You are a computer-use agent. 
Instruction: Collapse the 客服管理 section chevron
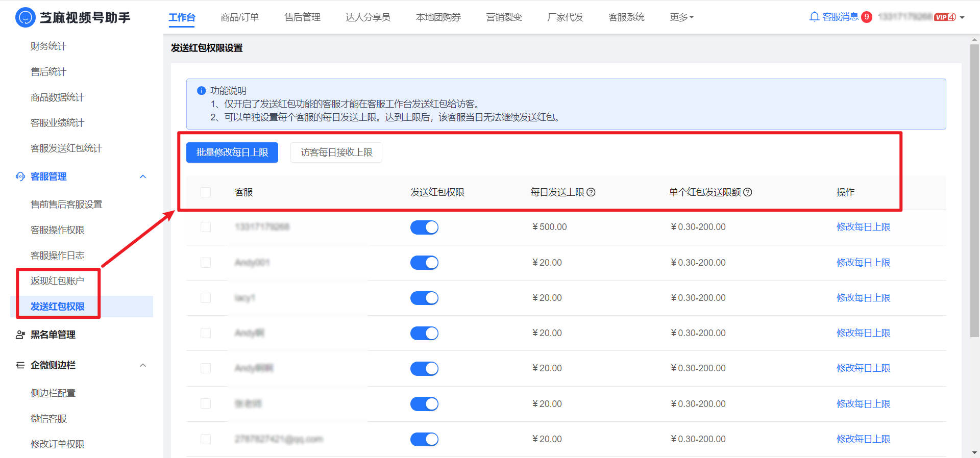coord(143,176)
